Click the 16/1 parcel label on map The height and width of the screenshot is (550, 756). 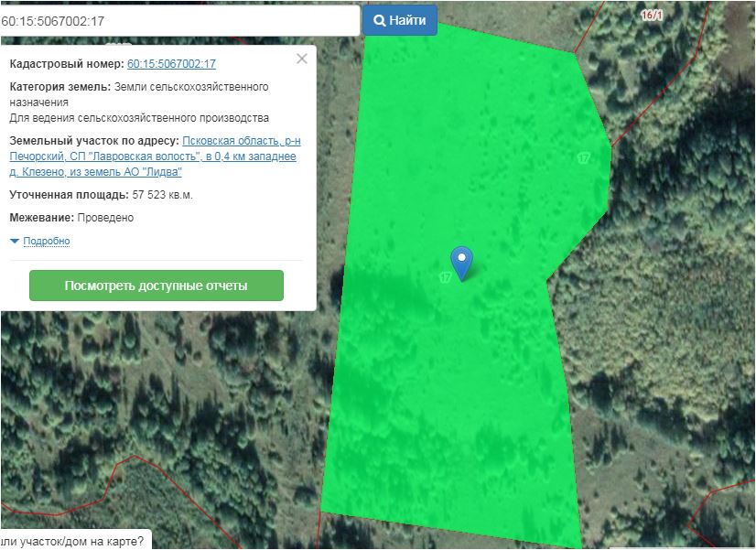pos(652,16)
